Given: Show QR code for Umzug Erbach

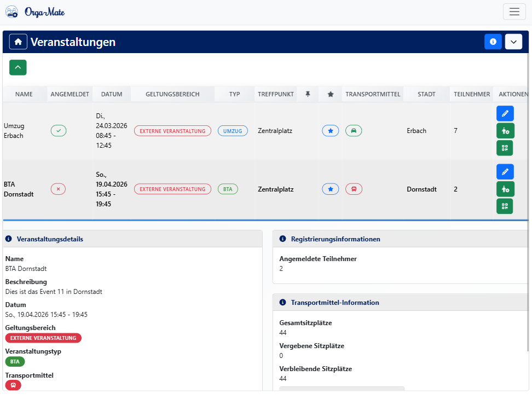Looking at the screenshot, I should (x=505, y=148).
